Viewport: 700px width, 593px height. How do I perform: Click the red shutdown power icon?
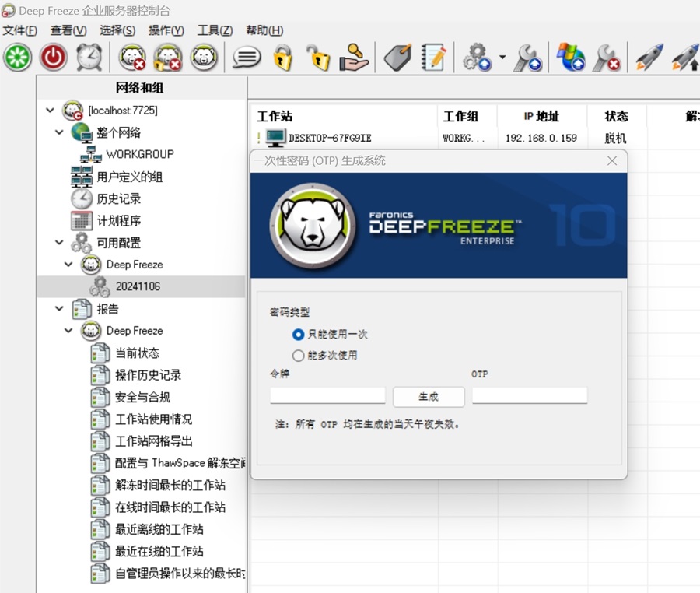[53, 58]
